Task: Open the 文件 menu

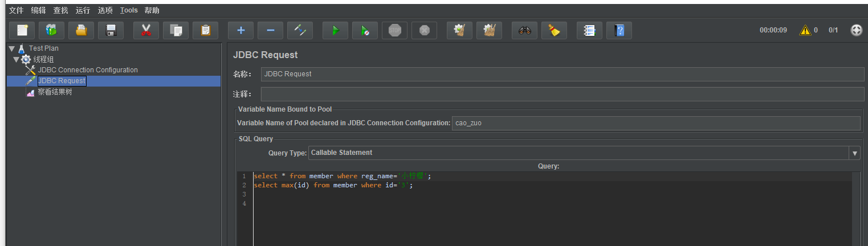Action: pos(17,10)
